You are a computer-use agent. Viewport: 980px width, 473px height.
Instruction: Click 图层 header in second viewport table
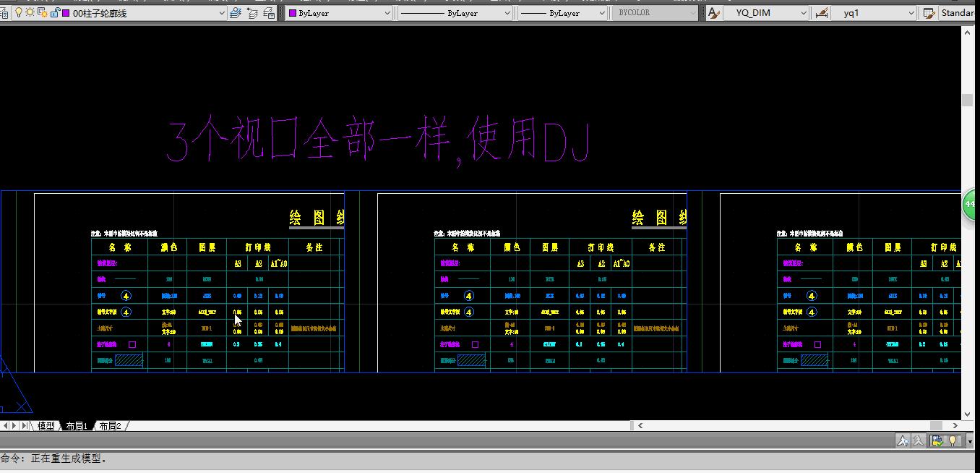[550, 247]
